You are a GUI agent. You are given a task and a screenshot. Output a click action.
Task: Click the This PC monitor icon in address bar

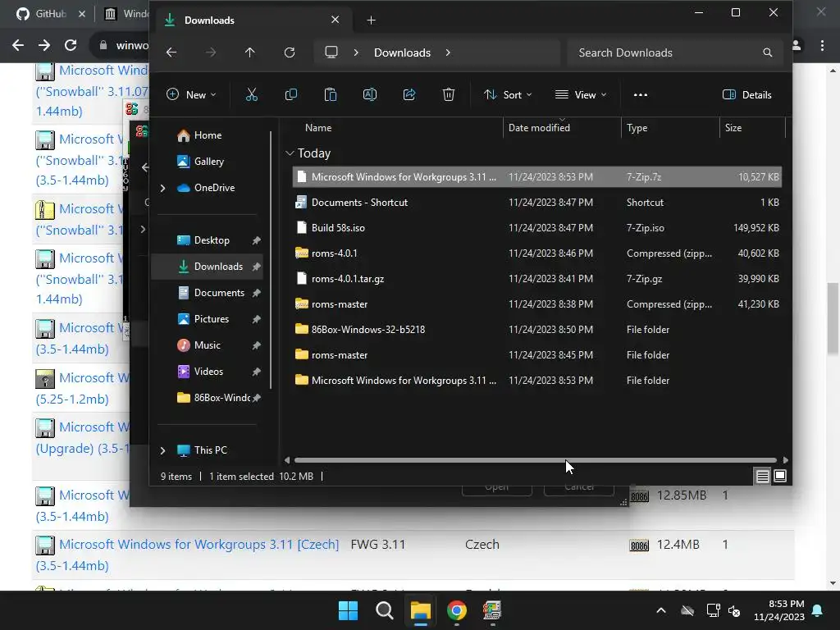click(x=331, y=52)
